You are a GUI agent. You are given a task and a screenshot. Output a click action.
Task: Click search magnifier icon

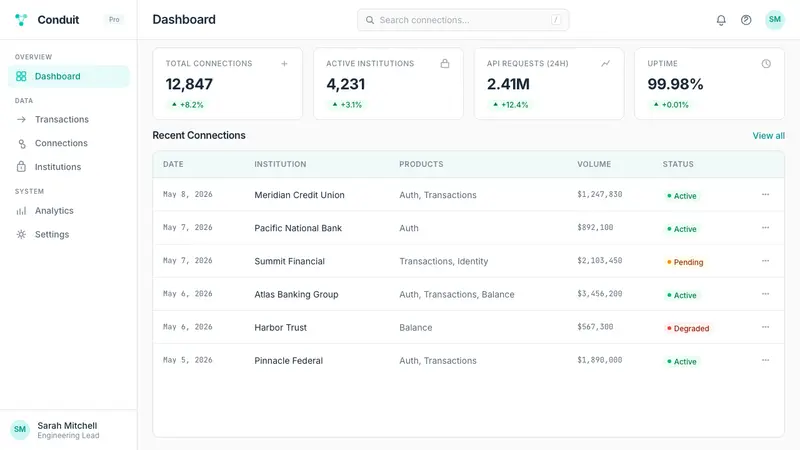pyautogui.click(x=370, y=20)
